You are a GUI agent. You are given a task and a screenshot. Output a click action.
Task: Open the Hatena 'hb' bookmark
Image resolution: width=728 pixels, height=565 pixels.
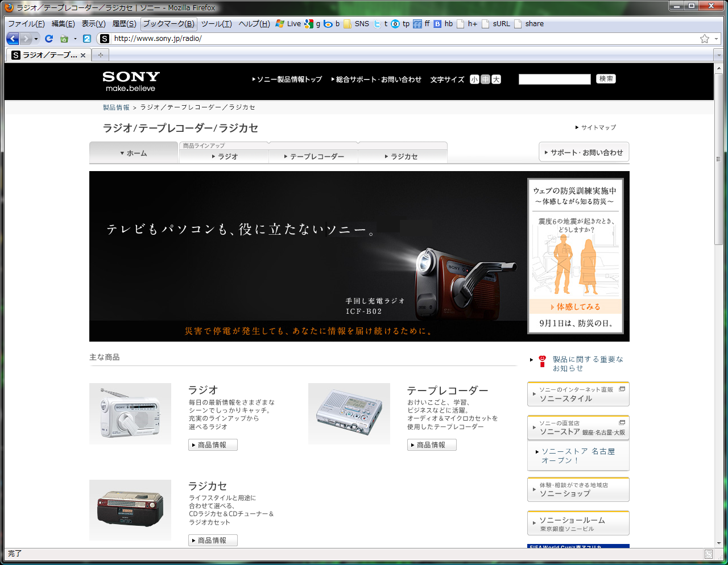(x=444, y=24)
